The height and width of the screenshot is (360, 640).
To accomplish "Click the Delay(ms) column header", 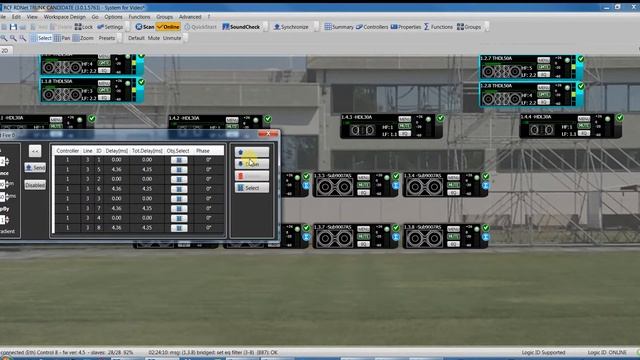I will pyautogui.click(x=116, y=151).
